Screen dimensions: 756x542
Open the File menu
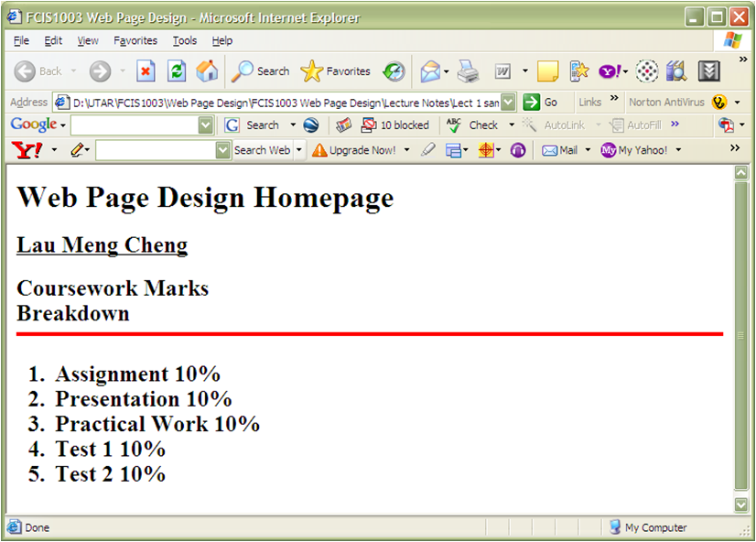pos(21,40)
